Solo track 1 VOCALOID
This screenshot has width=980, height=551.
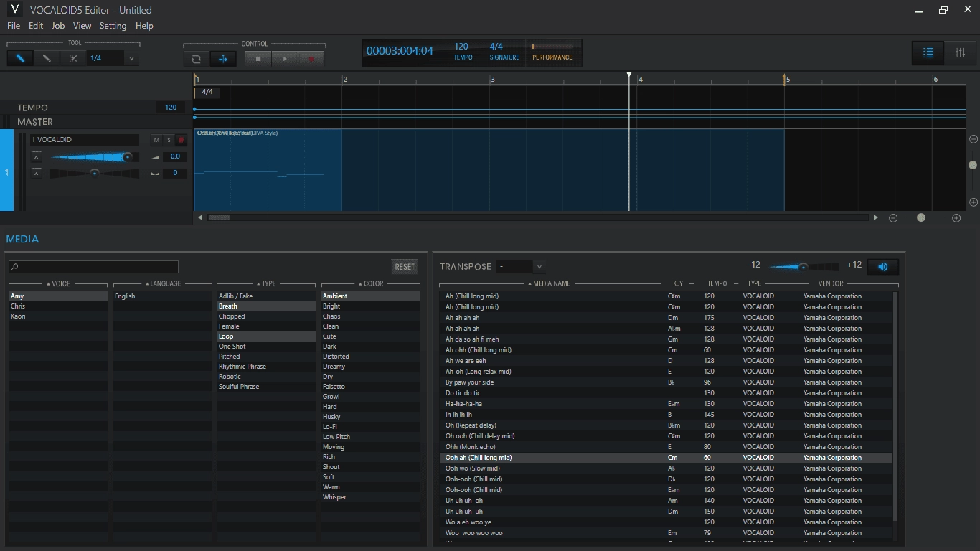tap(169, 140)
